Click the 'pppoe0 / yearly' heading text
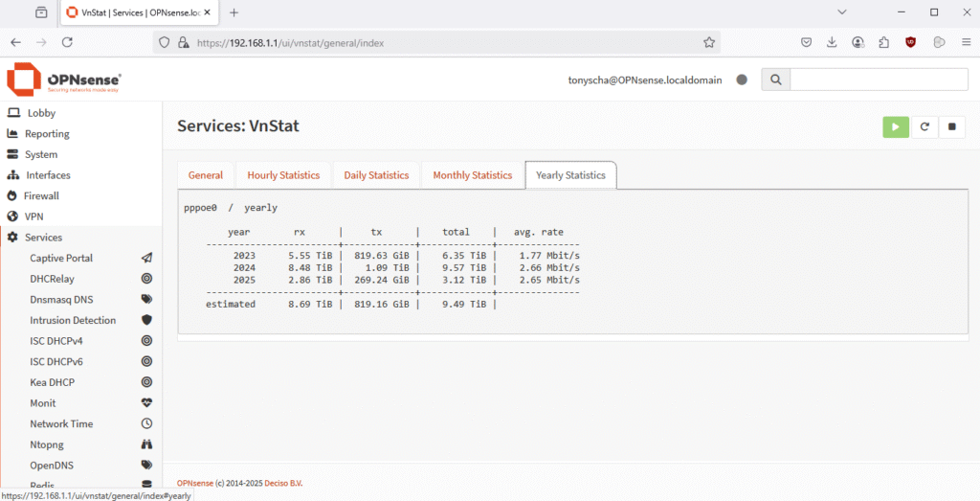 231,208
